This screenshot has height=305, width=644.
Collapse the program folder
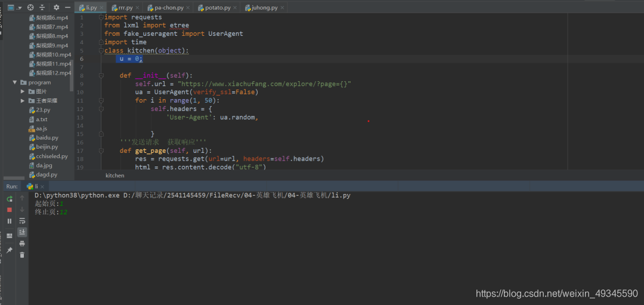[15, 82]
